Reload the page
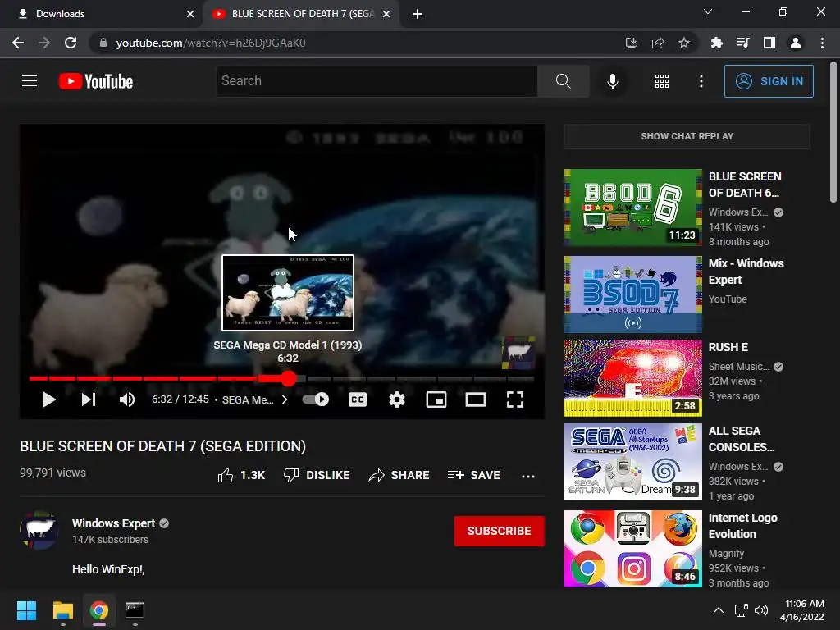This screenshot has width=840, height=630. click(71, 43)
